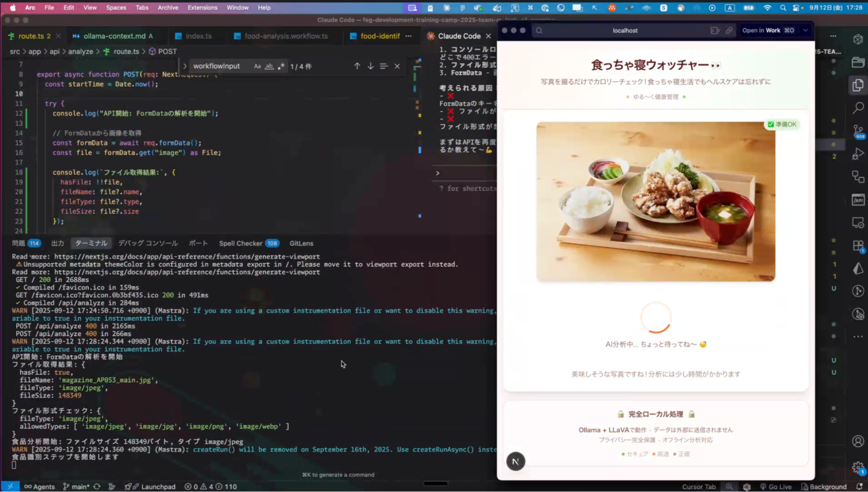Click Copy Link icon in Arc window
Image resolution: width=868 pixels, height=492 pixels.
pyautogui.click(x=729, y=30)
